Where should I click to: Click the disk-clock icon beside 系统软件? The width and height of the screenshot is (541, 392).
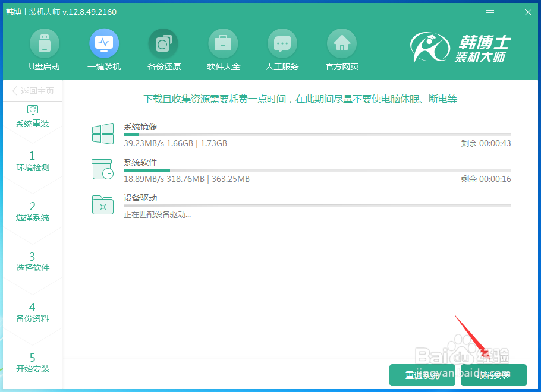pyautogui.click(x=103, y=170)
